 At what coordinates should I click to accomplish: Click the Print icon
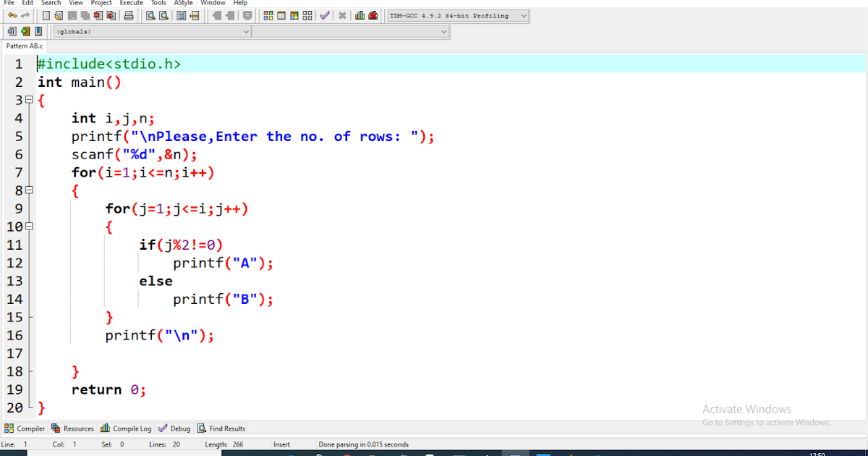[x=129, y=15]
